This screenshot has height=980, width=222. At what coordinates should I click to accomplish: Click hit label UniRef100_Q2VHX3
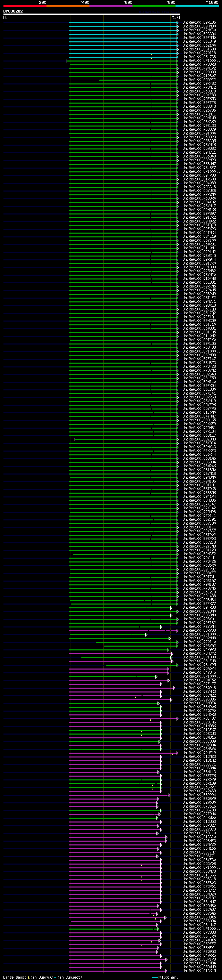pyautogui.click(x=199, y=691)
